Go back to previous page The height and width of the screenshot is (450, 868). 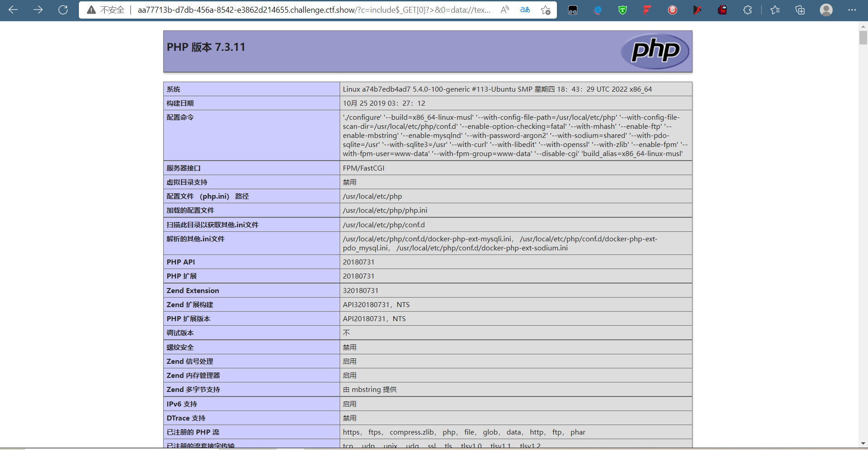[x=13, y=10]
